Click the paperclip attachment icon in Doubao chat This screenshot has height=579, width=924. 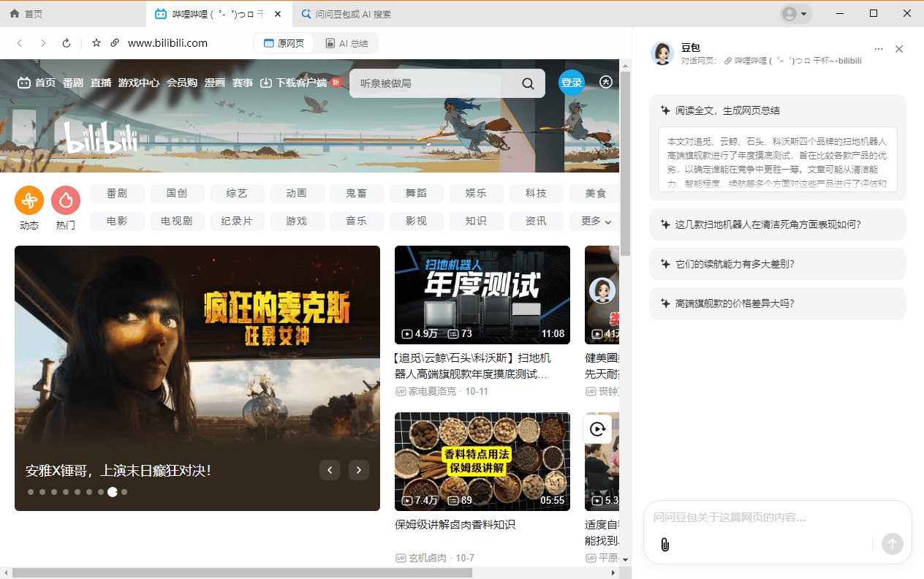pos(664,544)
